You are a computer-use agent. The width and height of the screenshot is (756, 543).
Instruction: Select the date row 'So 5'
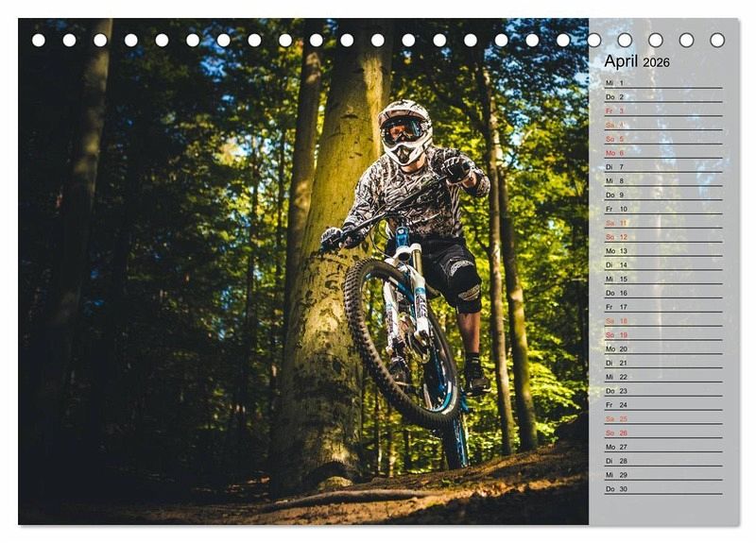click(663, 139)
